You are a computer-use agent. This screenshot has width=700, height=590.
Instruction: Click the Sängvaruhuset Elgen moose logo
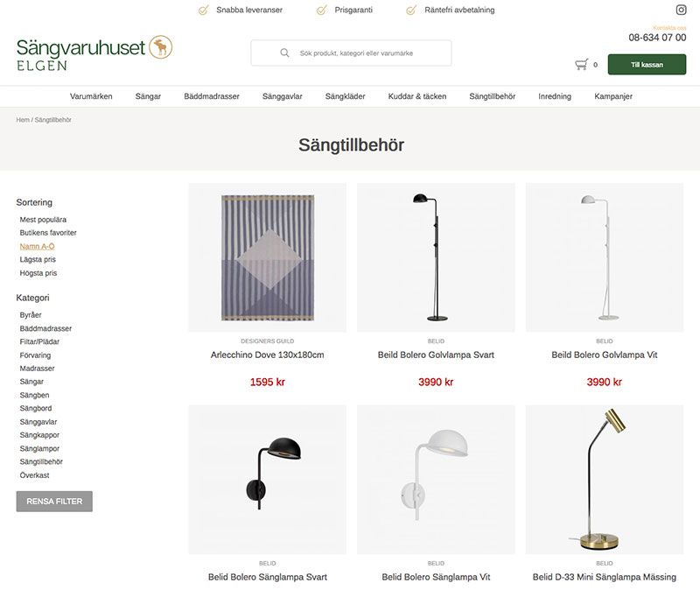click(160, 47)
